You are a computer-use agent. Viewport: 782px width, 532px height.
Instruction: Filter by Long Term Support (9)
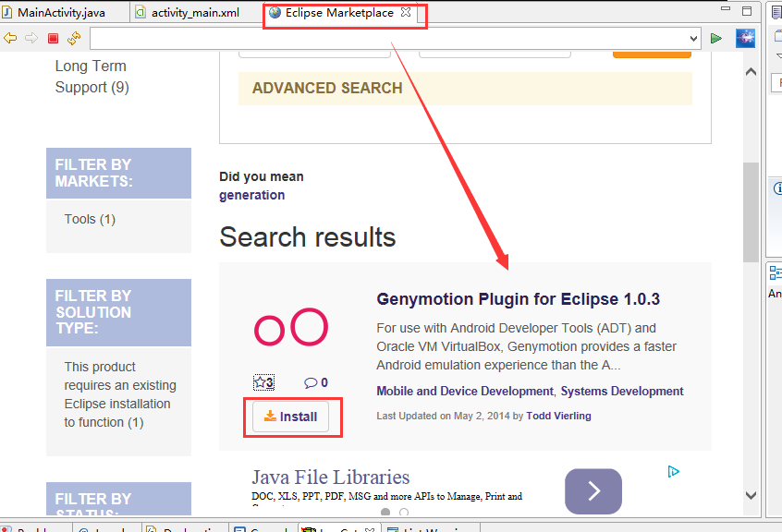92,77
